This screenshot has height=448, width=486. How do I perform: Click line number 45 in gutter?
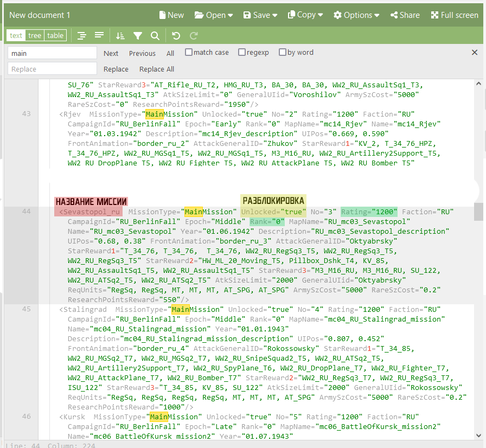pyautogui.click(x=27, y=309)
